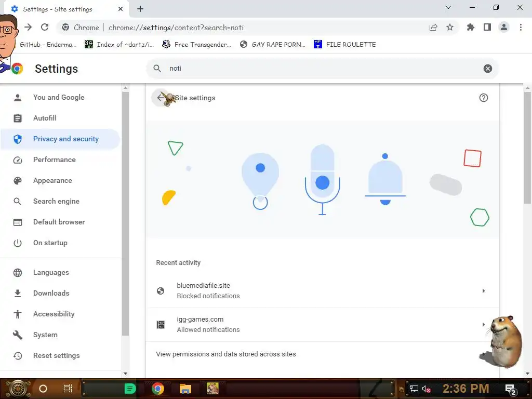The image size is (532, 399).
Task: Open Default browser section
Action: tap(60, 222)
